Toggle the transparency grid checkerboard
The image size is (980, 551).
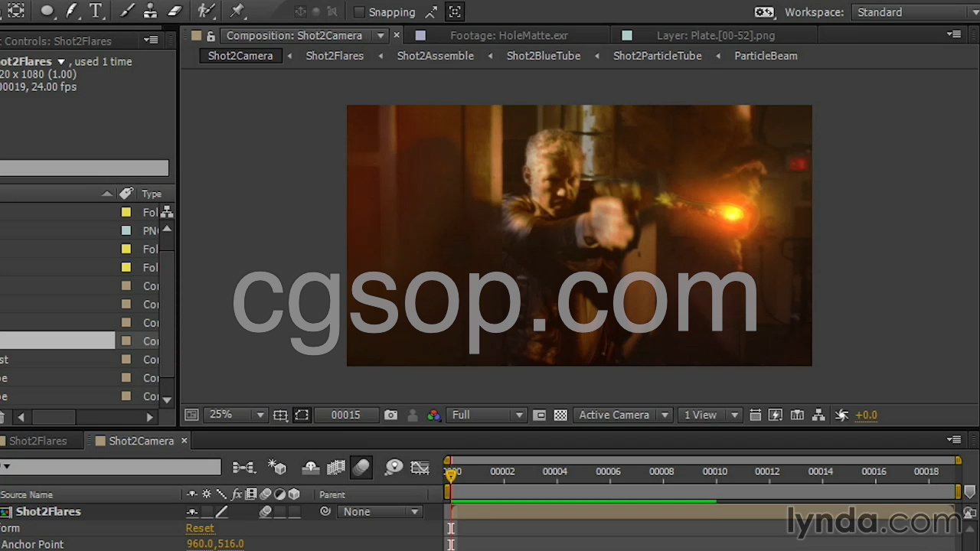point(560,415)
